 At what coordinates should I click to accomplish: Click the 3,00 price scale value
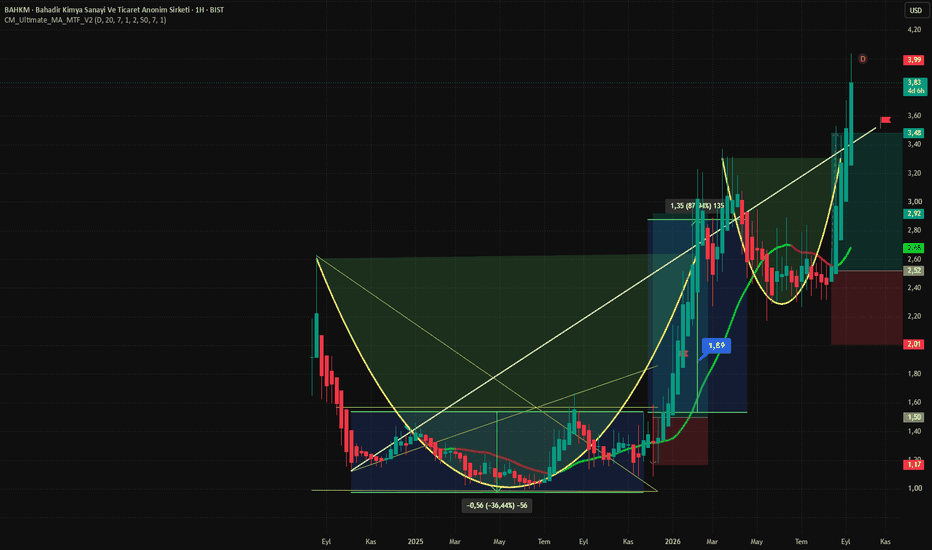coord(914,202)
